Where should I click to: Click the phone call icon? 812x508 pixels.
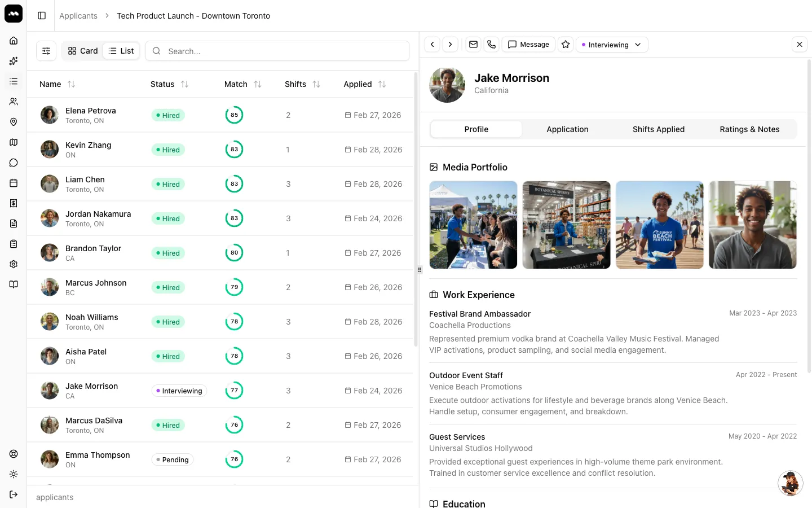(x=491, y=45)
